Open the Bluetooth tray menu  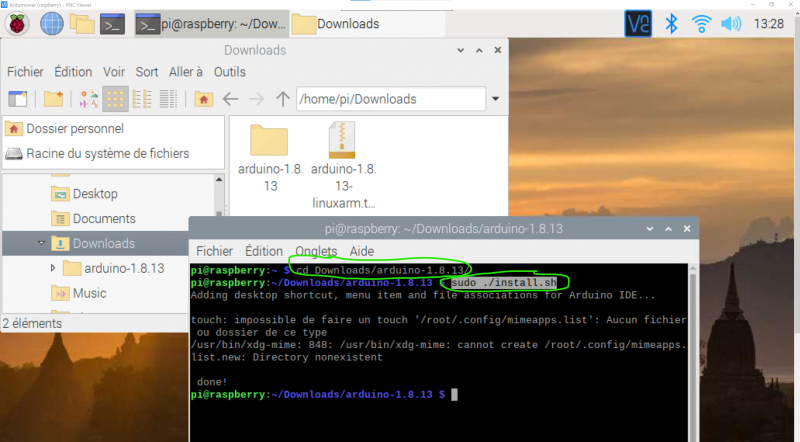pyautogui.click(x=671, y=23)
